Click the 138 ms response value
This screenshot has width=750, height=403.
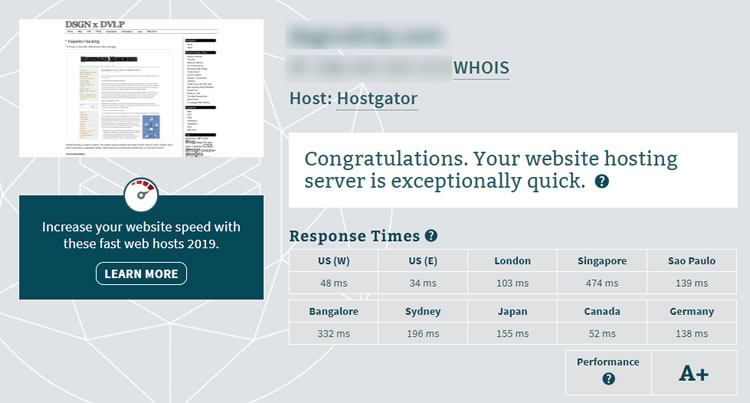tap(692, 334)
